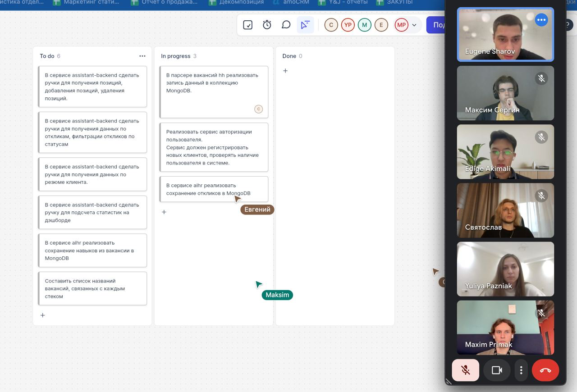Screen dimensions: 577x392
Task: Select Святослав's video tile
Action: click(505, 210)
